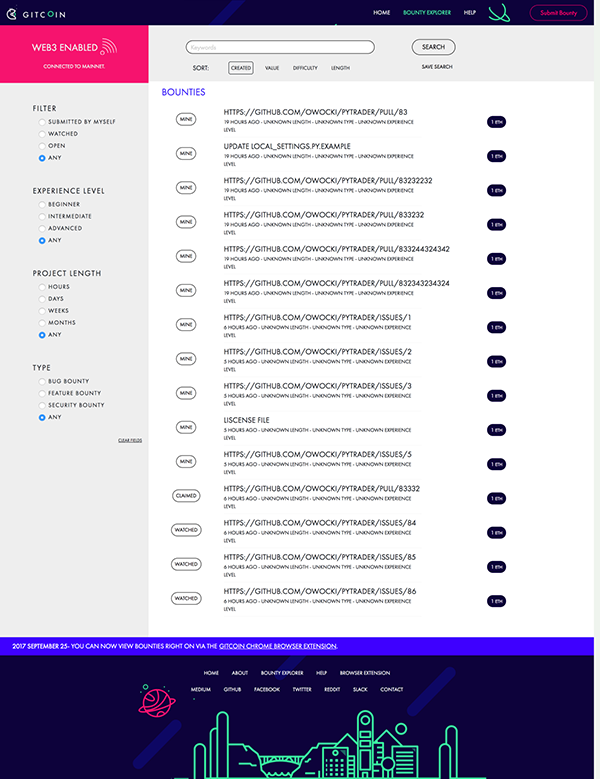Open footer Bounty Explorer link

pyautogui.click(x=282, y=673)
